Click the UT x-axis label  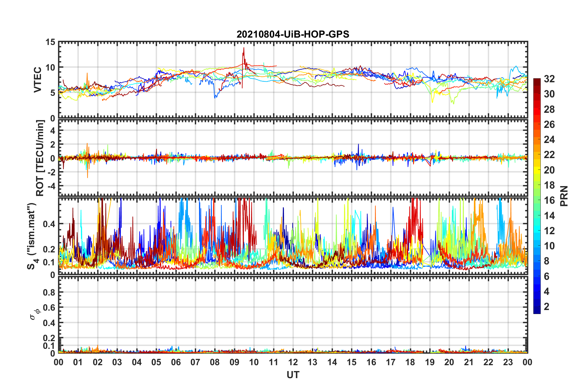click(x=293, y=375)
